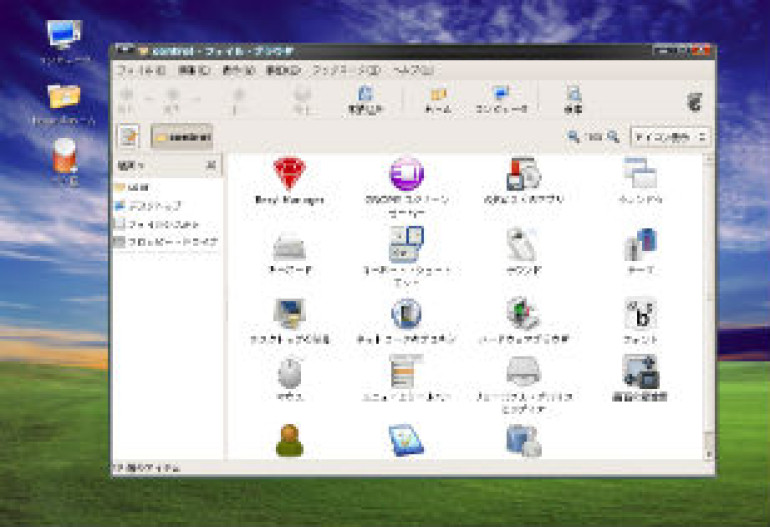Open the File menu
Viewport: 770px width, 527px height.
coord(140,70)
